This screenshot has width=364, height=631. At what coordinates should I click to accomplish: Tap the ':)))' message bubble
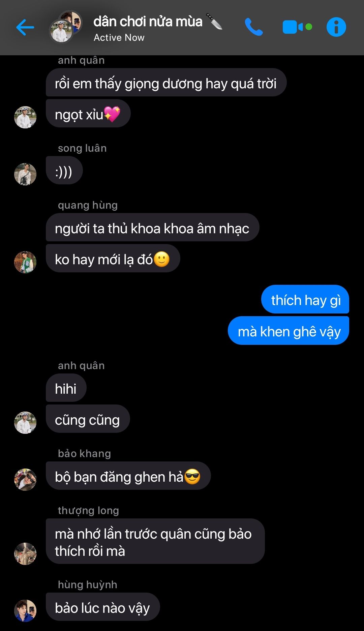click(64, 171)
